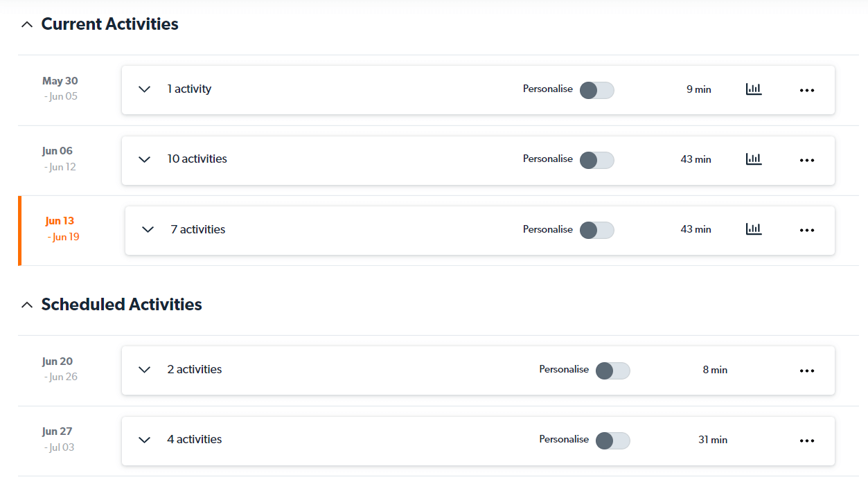This screenshot has height=482, width=868.
Task: Enable Personalise for 10 activities row
Action: [596, 160]
